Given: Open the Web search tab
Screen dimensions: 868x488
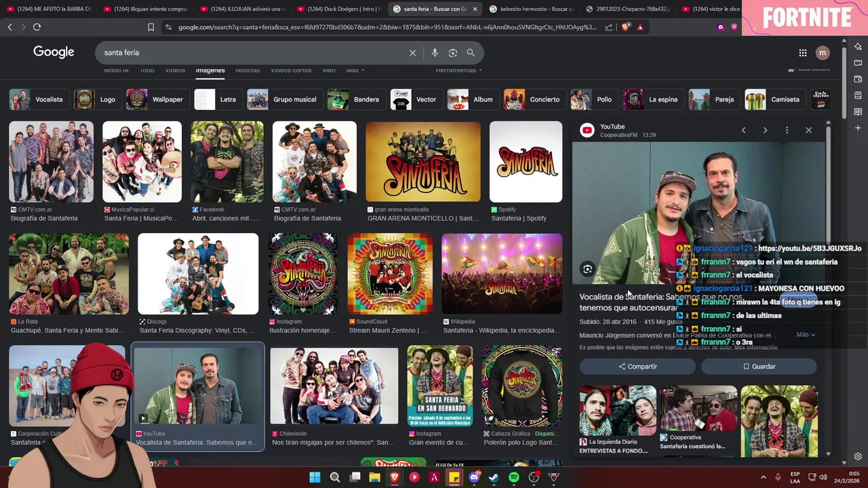Looking at the screenshot, I should (x=329, y=70).
